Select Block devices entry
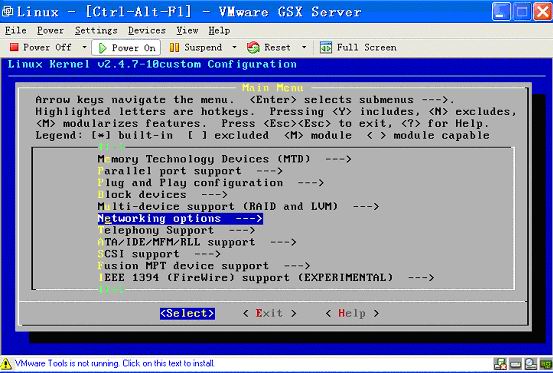 (163, 195)
